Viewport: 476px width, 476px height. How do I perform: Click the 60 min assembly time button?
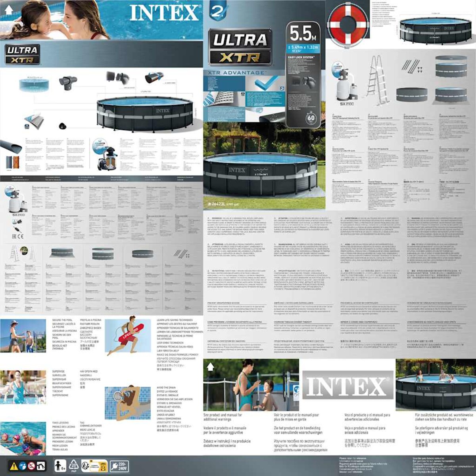point(311,117)
